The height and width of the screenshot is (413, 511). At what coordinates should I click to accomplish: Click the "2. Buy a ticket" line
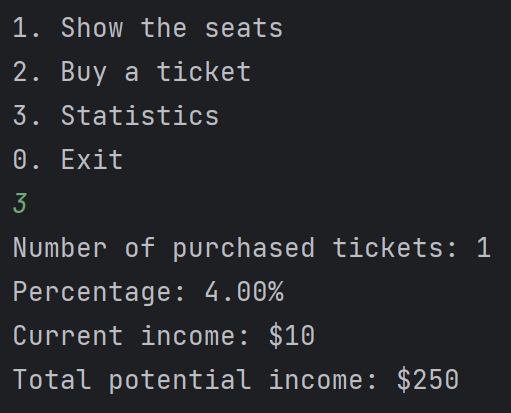click(x=132, y=72)
